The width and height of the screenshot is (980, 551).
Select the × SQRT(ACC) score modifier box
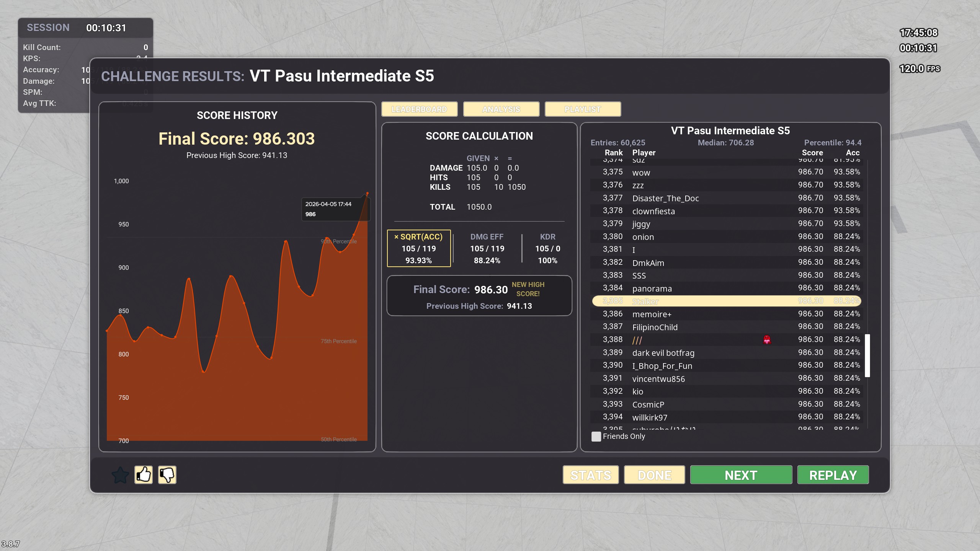[x=419, y=248]
